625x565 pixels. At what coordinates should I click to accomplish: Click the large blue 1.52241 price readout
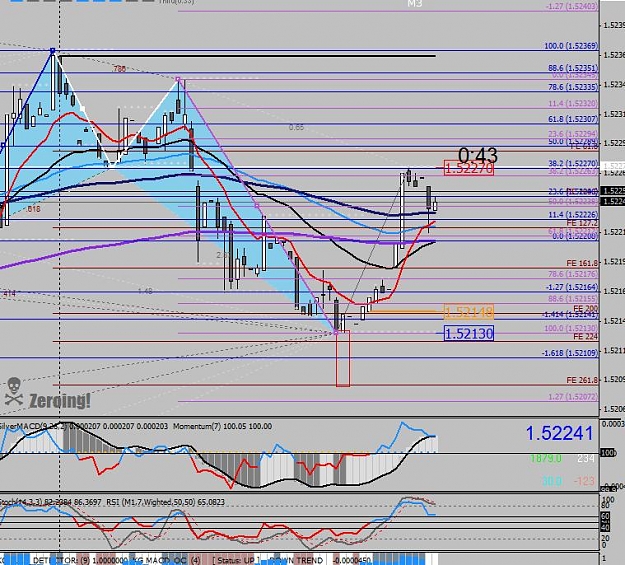pos(559,433)
